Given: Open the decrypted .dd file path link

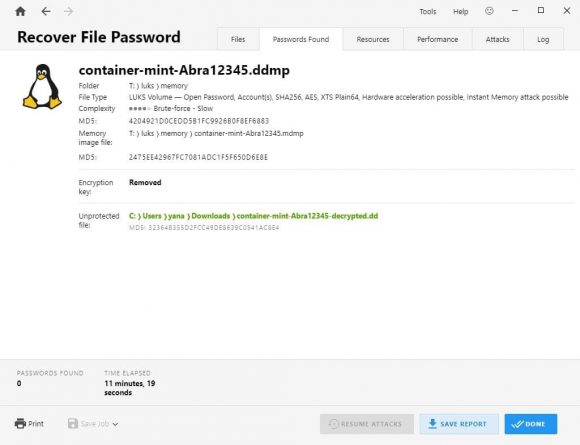Looking at the screenshot, I should (x=253, y=216).
